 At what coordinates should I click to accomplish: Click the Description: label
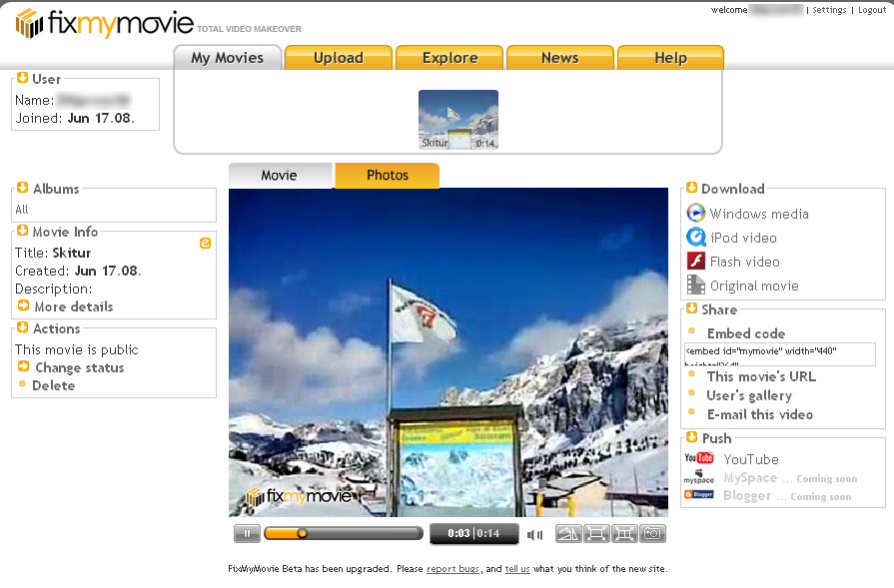(x=54, y=289)
